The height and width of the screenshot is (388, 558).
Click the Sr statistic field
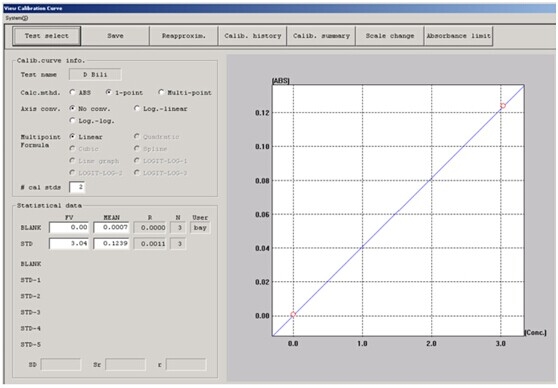(126, 365)
